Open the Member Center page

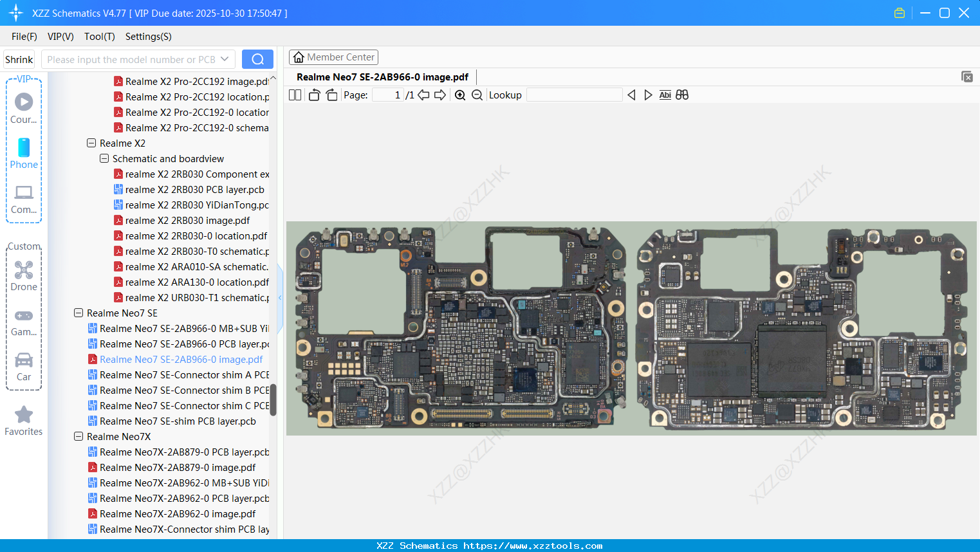(x=333, y=57)
